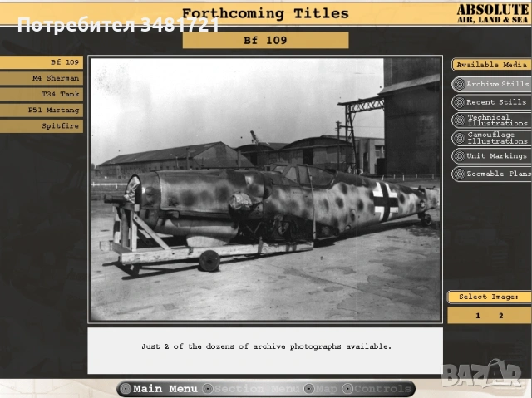
Task: Show image number 1
Action: click(478, 316)
